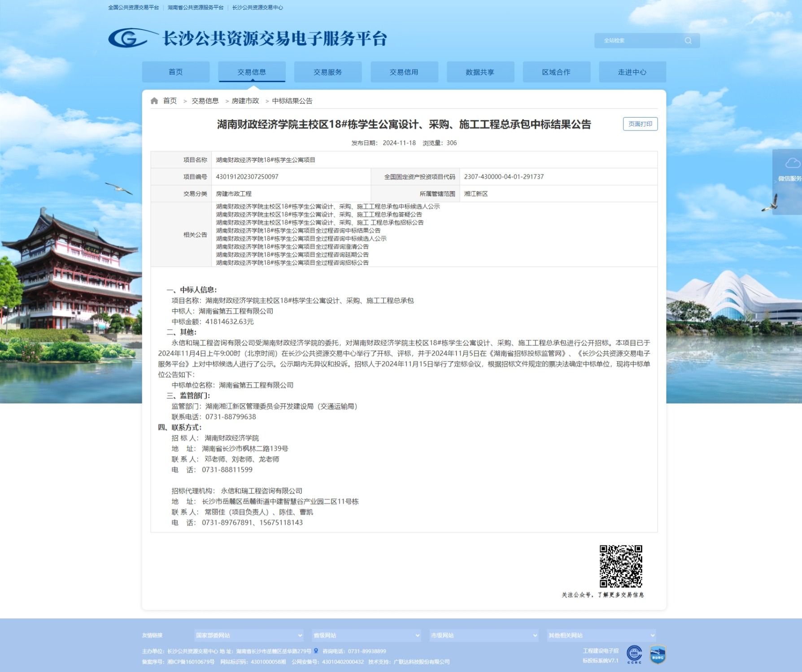Viewport: 802px width, 672px height.
Task: Click the public institution shield badge
Action: point(658,655)
